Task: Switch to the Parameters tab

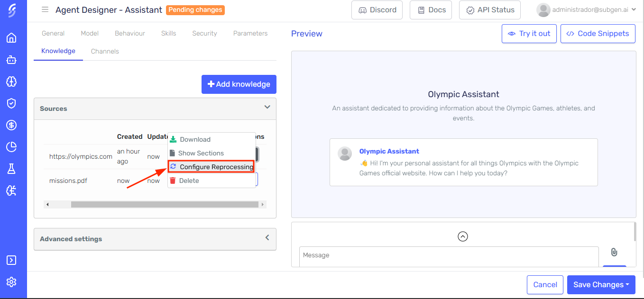Action: click(x=250, y=33)
